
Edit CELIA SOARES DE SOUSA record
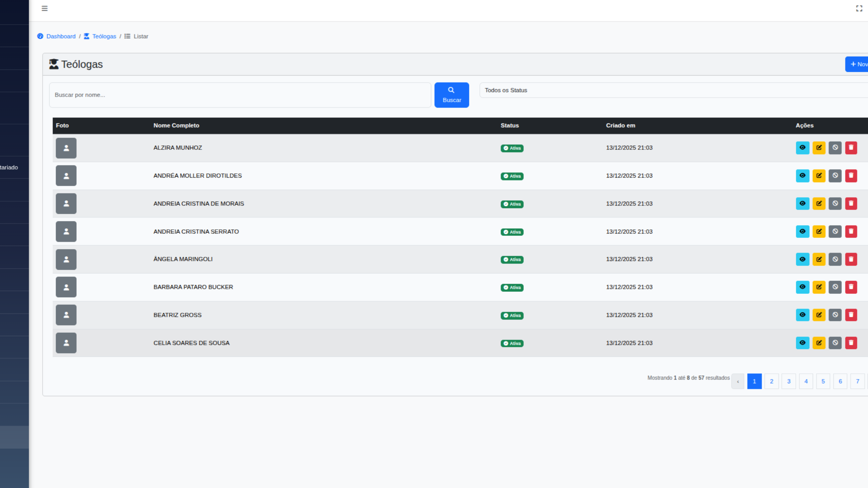(819, 343)
